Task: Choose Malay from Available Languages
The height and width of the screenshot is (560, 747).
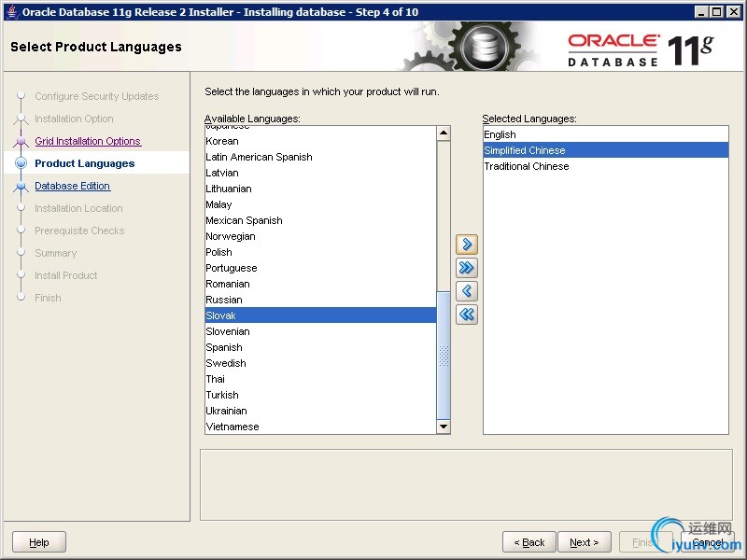Action: click(x=320, y=204)
